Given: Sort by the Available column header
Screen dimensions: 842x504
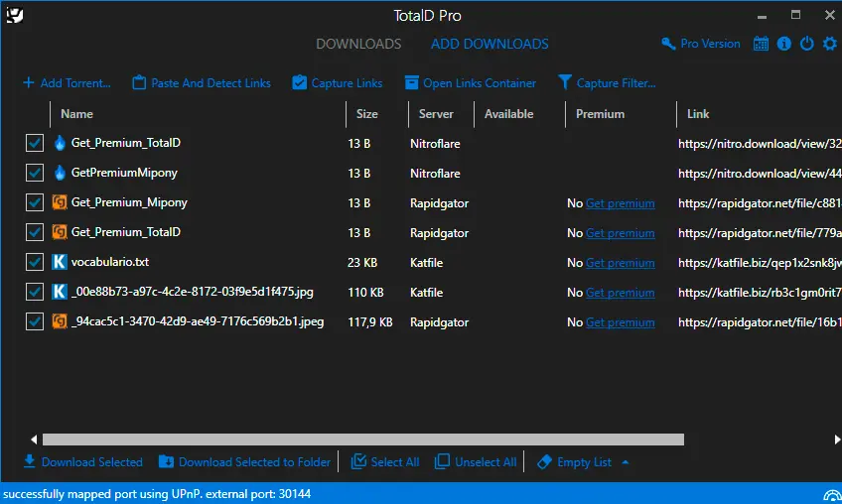Looking at the screenshot, I should (x=509, y=114).
